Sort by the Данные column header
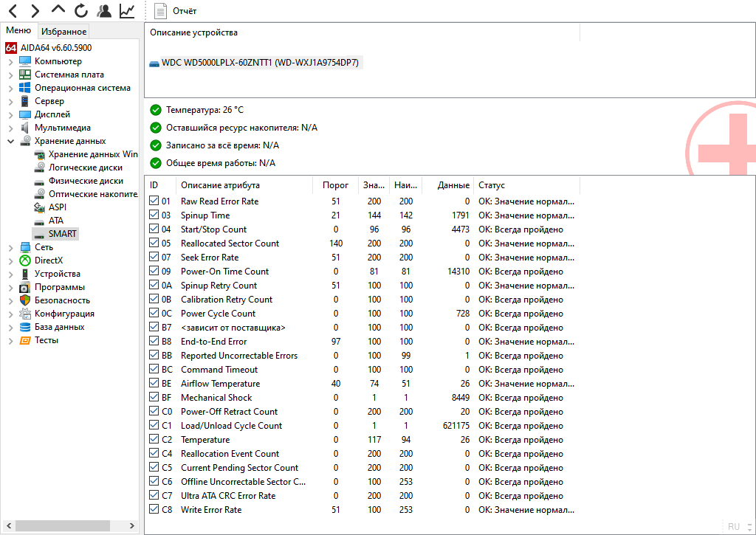 tap(448, 185)
